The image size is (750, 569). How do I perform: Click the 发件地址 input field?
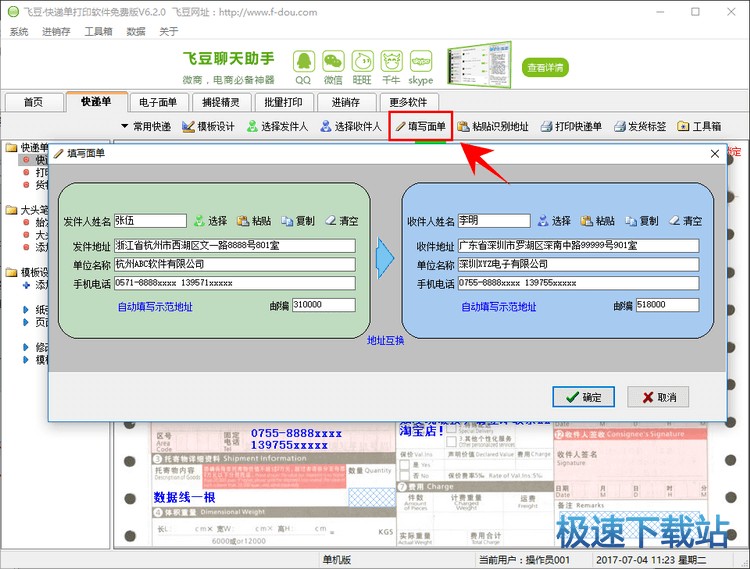(235, 246)
